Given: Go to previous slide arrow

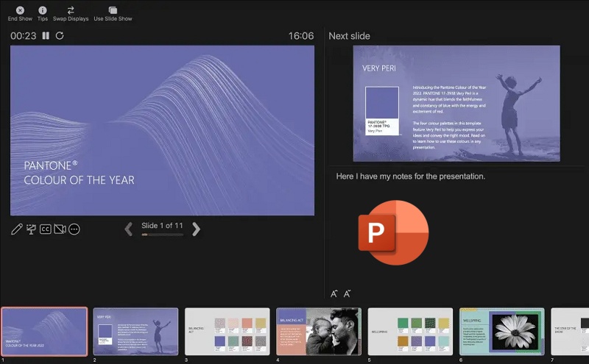Looking at the screenshot, I should (x=128, y=229).
